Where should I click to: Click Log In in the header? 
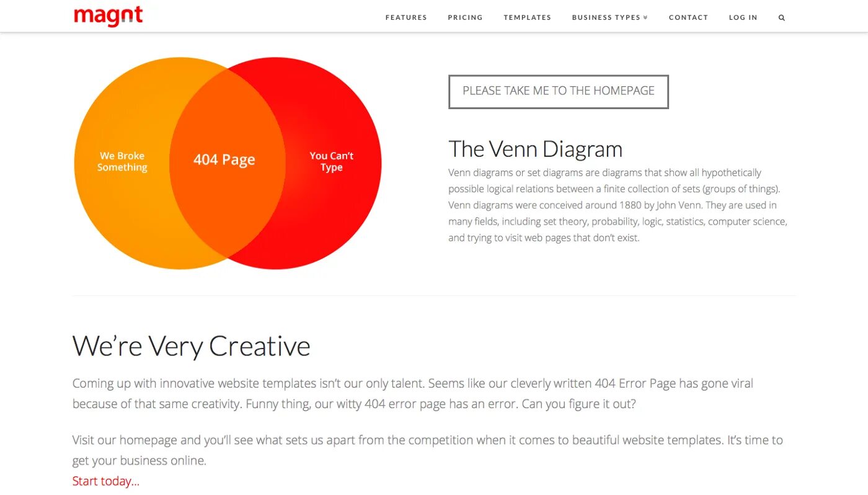pos(743,17)
